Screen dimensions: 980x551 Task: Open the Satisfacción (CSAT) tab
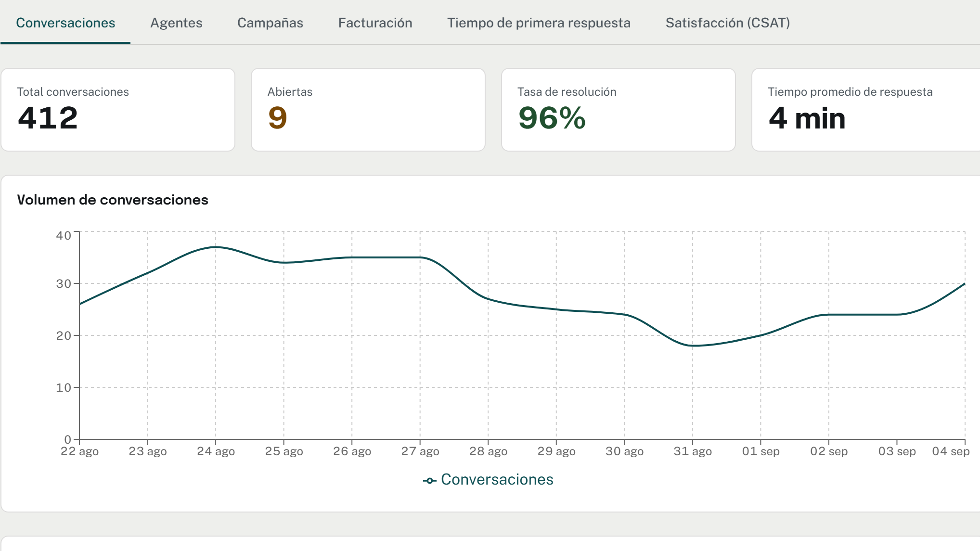(727, 23)
